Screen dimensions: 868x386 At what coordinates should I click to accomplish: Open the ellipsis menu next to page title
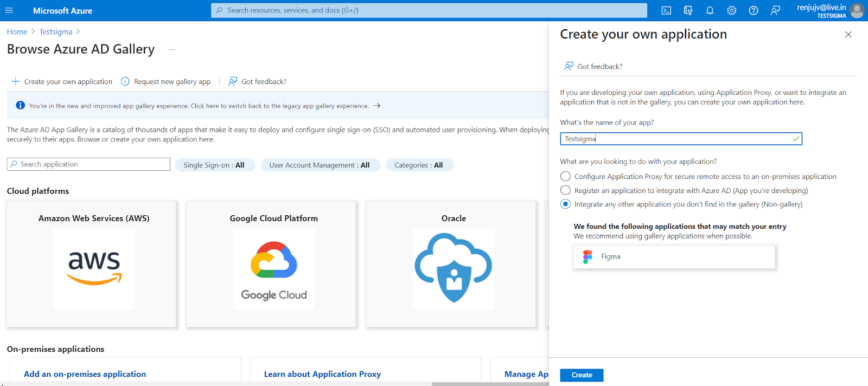tap(172, 49)
